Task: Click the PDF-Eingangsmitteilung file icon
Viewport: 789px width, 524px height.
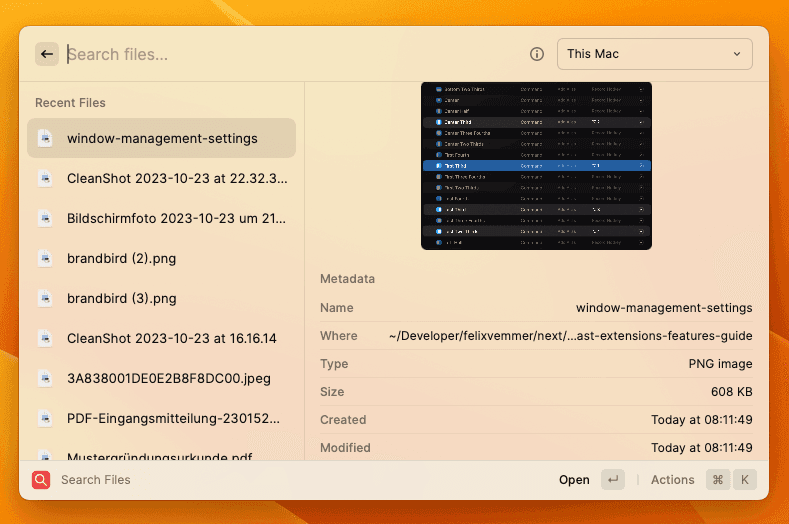Action: coord(44,418)
